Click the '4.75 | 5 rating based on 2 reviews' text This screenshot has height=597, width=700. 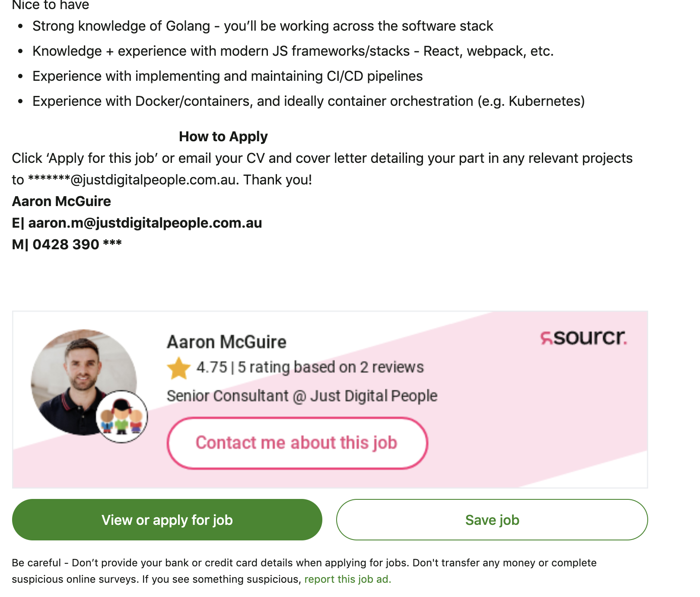[310, 367]
